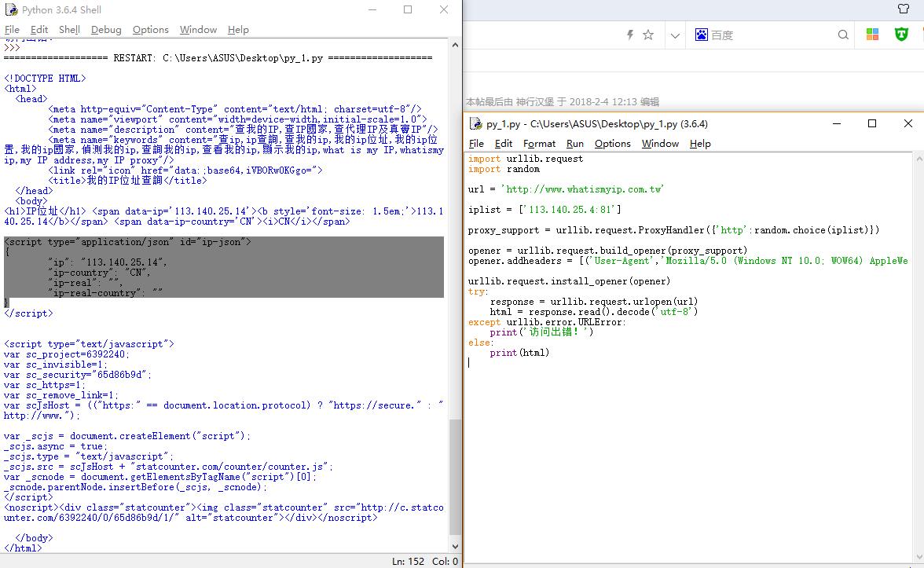Open the colorful four-square apps icon
This screenshot has height=568, width=924.
(872, 35)
